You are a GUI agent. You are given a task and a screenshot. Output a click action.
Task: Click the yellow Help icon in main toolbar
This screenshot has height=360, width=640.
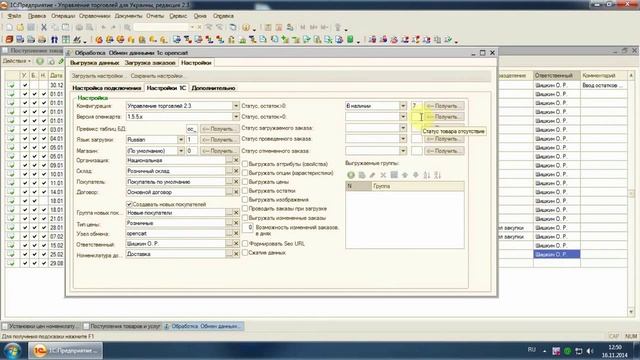(246, 27)
